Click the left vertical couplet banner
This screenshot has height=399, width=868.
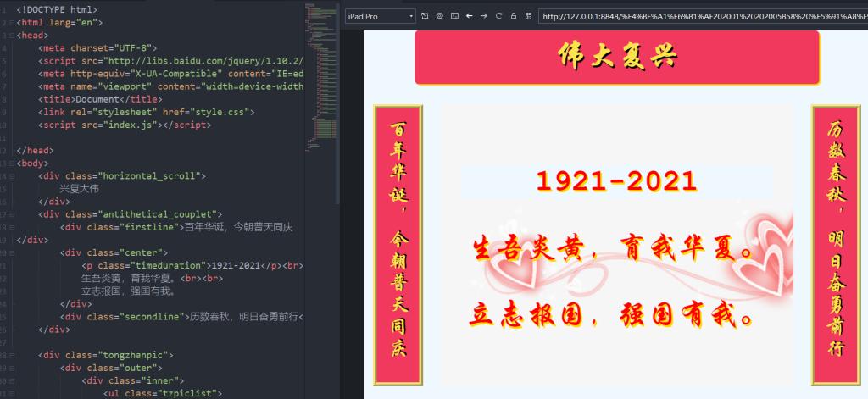pos(398,244)
